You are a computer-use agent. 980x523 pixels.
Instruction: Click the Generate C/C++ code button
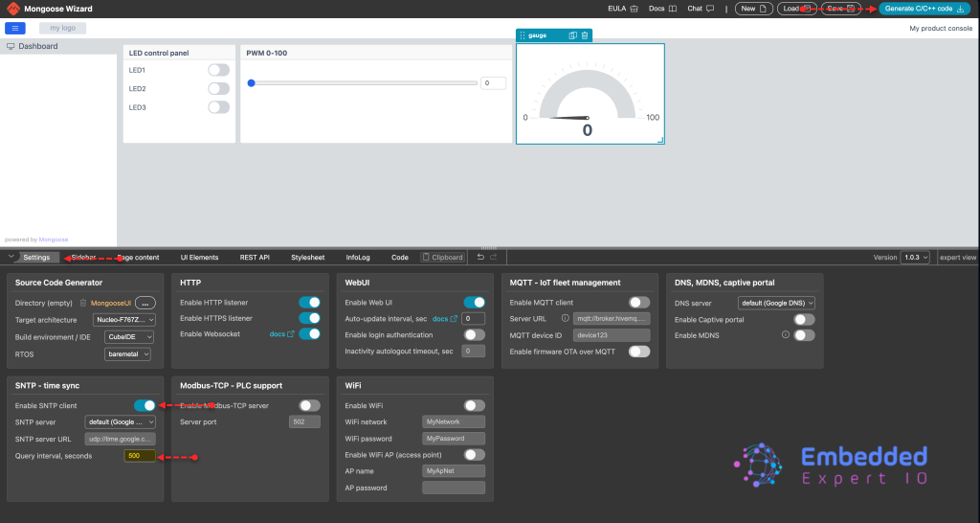[x=924, y=9]
